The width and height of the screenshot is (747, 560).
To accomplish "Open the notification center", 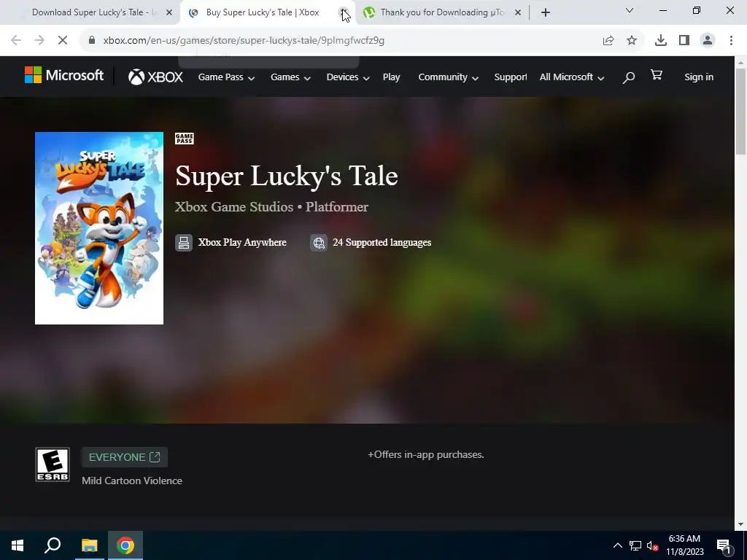I will [x=724, y=546].
